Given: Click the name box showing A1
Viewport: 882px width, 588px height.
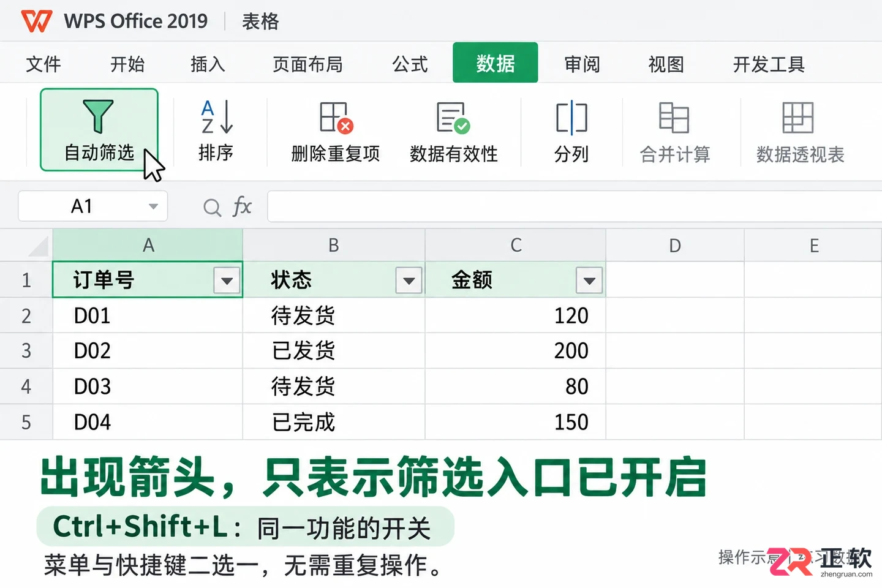Looking at the screenshot, I should (x=93, y=206).
